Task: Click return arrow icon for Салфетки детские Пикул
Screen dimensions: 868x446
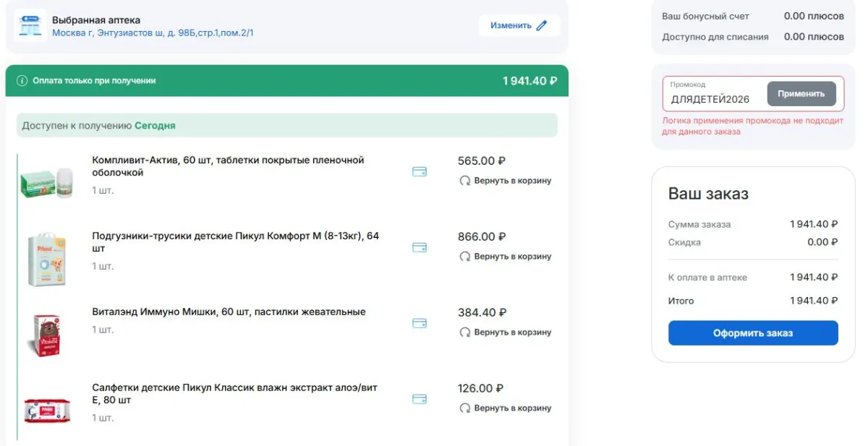Action: point(465,408)
